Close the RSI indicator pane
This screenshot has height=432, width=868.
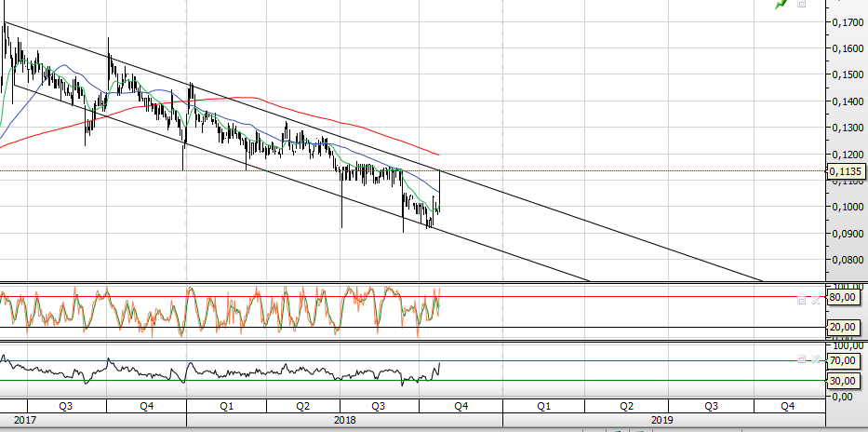[x=815, y=359]
